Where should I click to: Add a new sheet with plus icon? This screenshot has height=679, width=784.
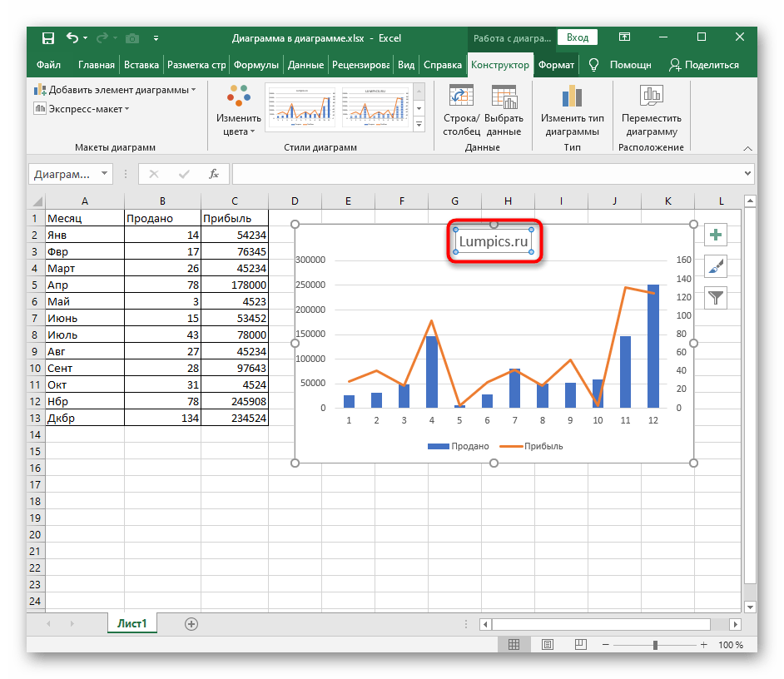(x=191, y=624)
